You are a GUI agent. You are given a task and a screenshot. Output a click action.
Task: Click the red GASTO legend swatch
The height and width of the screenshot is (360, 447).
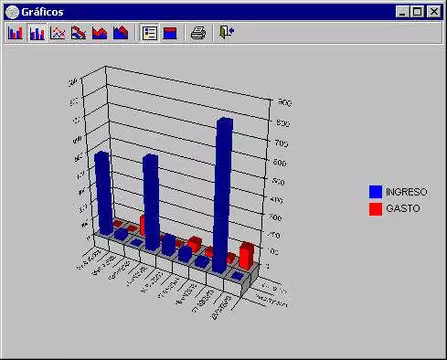[375, 209]
